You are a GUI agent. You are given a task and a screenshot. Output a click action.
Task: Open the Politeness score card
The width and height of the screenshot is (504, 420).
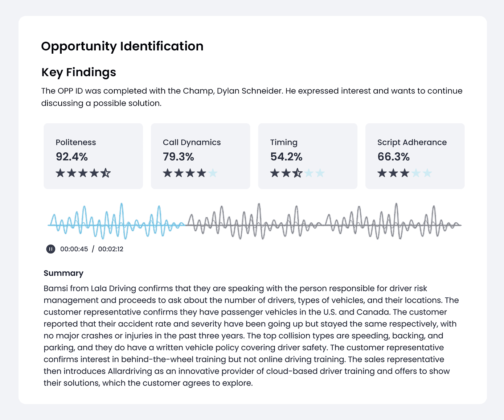(93, 156)
